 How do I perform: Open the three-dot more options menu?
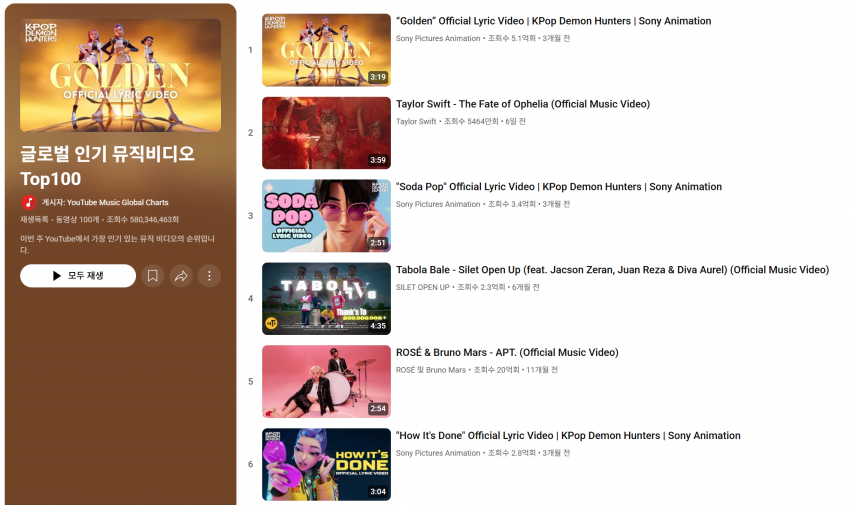(209, 276)
